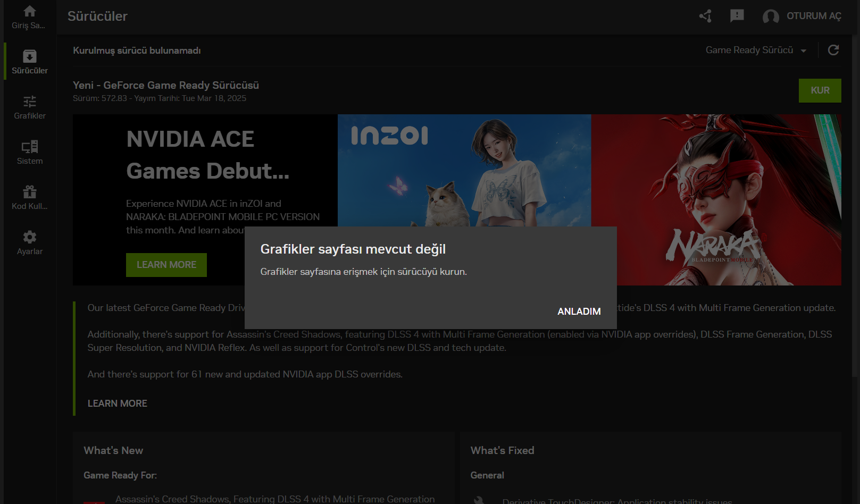Open Ayarlar gear icon
Image resolution: width=860 pixels, height=504 pixels.
tap(30, 237)
